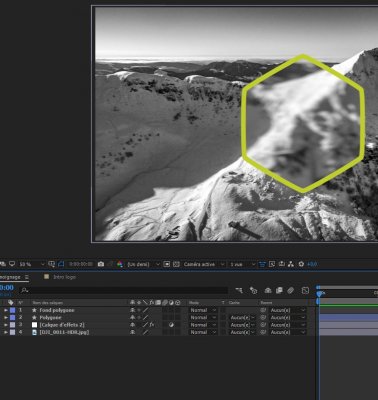Open the show channel color management icon
Viewport: 378px width, 400px height.
click(120, 264)
